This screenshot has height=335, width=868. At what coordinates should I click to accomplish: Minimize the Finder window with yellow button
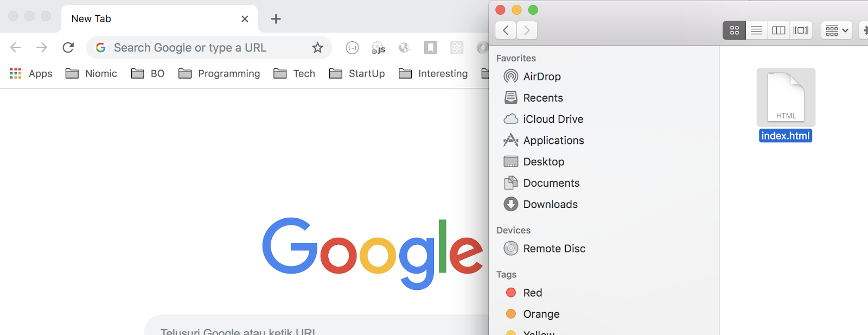click(x=517, y=10)
